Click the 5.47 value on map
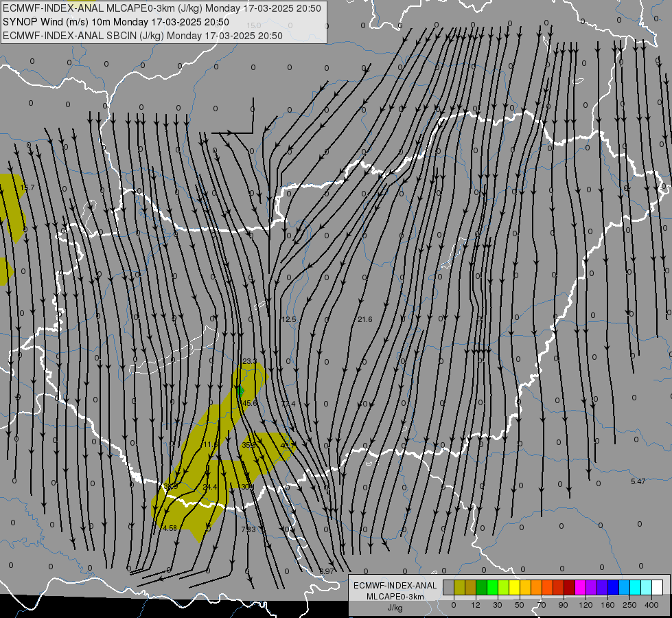Viewport: 672px width, 618px height. pos(638,481)
